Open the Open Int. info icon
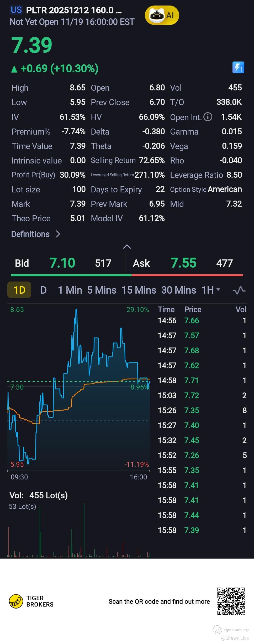254x644 pixels. pos(208,117)
